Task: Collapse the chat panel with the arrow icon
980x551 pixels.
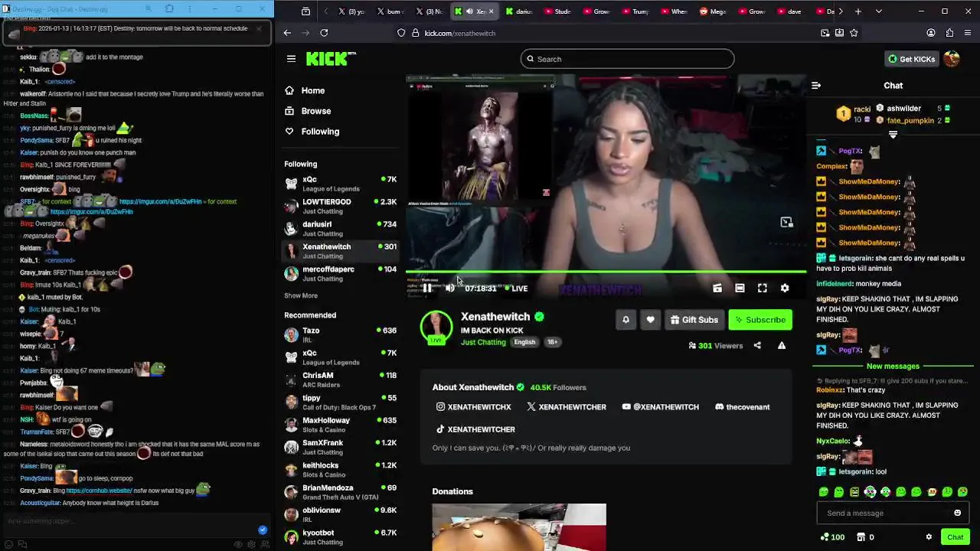Action: click(x=816, y=86)
